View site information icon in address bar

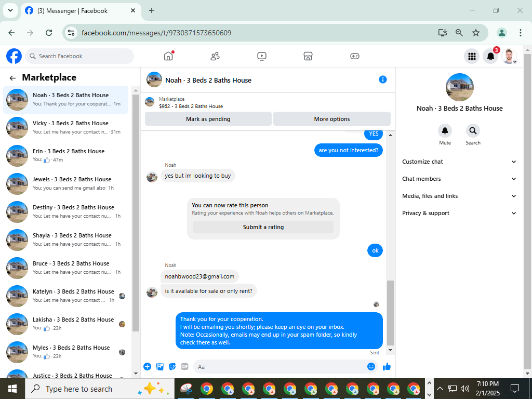[x=71, y=33]
